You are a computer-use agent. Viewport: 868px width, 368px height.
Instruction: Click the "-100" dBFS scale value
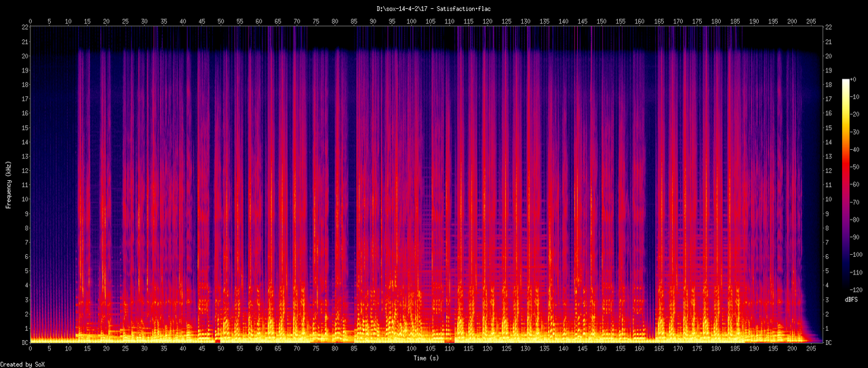(856, 255)
